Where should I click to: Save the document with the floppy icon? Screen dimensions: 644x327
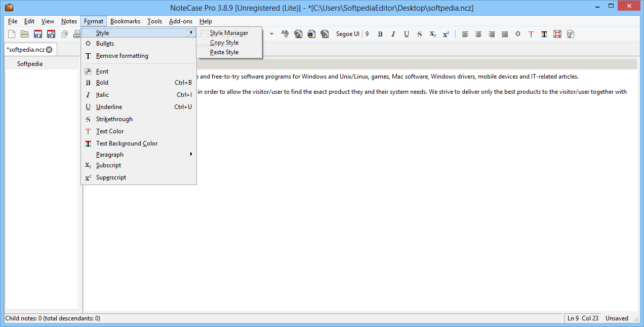38,34
